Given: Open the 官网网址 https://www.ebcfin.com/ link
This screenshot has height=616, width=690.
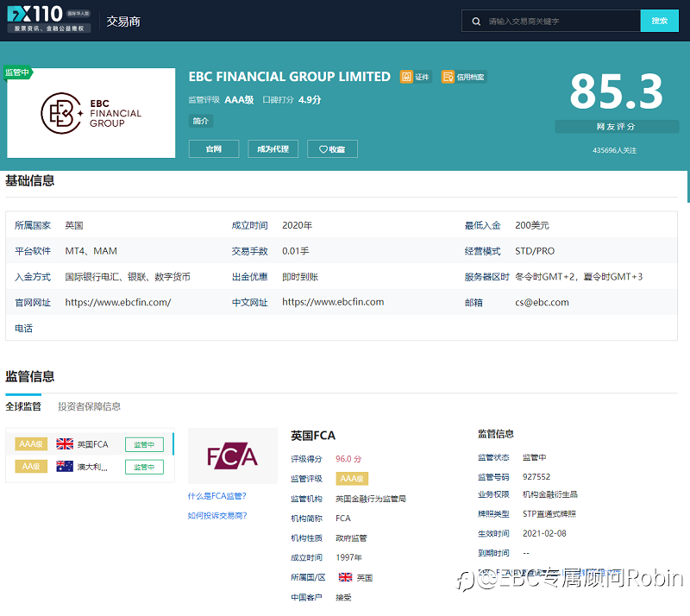Looking at the screenshot, I should point(118,302).
